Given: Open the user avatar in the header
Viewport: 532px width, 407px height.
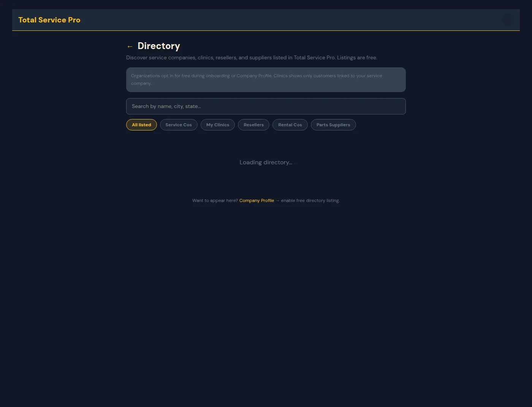Looking at the screenshot, I should tap(507, 20).
